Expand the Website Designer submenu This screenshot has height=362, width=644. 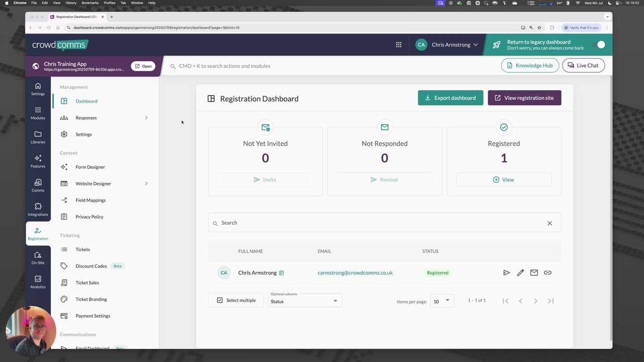point(146,184)
